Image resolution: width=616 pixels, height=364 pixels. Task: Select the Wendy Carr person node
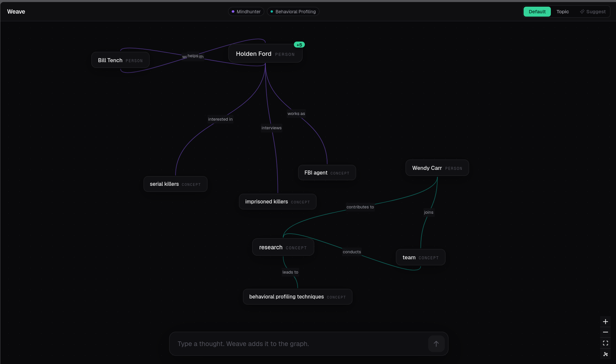click(437, 168)
